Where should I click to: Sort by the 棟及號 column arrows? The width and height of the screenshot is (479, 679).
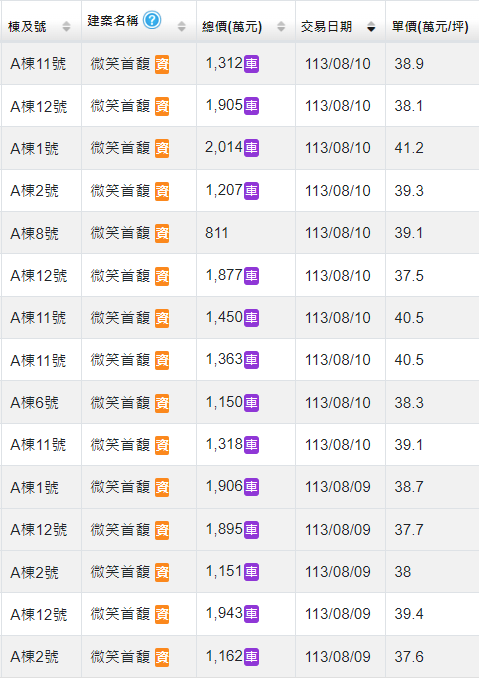(x=66, y=27)
